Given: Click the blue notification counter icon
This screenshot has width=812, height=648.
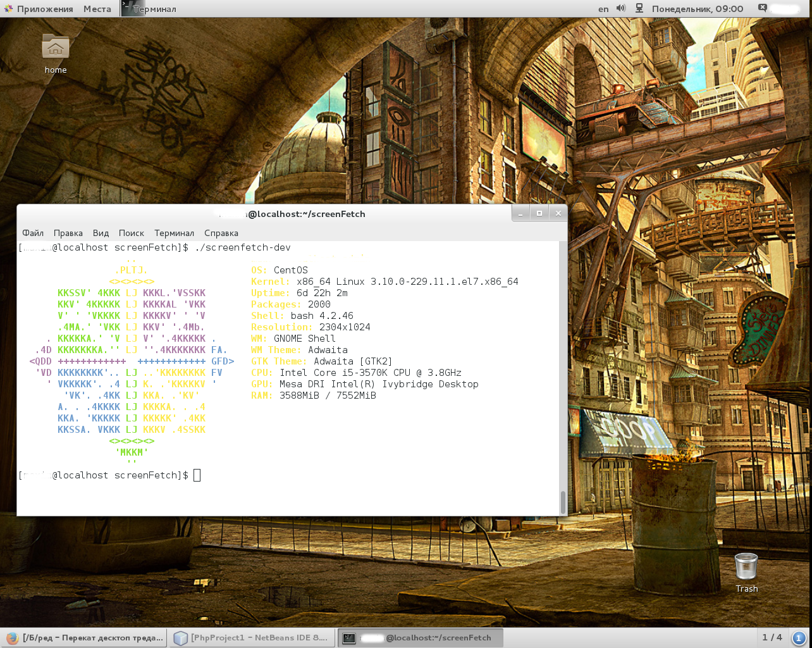Looking at the screenshot, I should [799, 638].
